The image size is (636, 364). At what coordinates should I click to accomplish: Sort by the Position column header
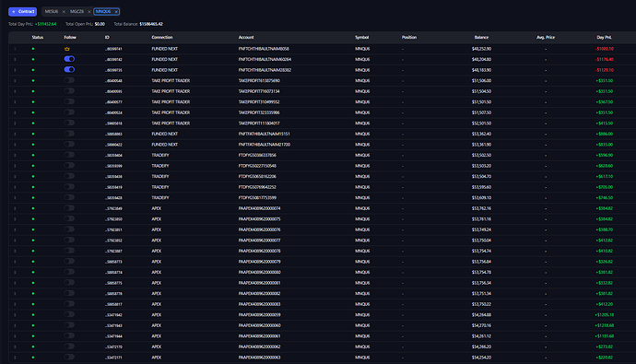pyautogui.click(x=409, y=37)
